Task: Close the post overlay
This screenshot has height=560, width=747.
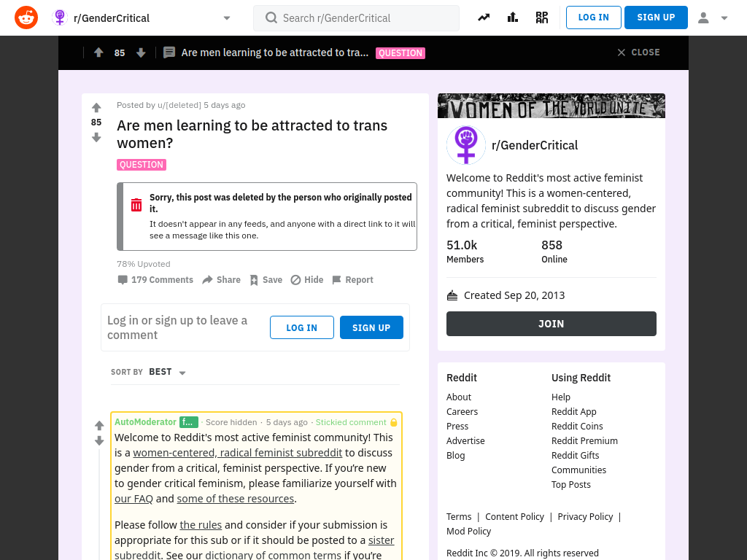Action: 638,52
